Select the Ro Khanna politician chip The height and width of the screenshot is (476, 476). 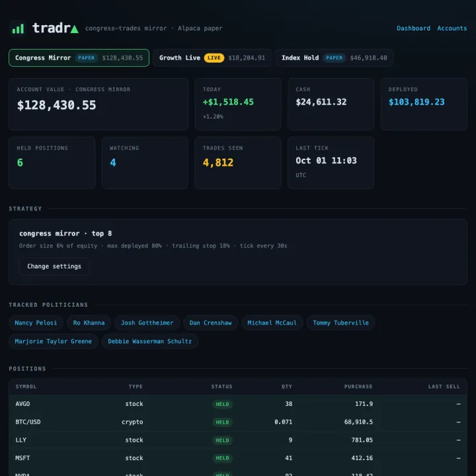[89, 323]
